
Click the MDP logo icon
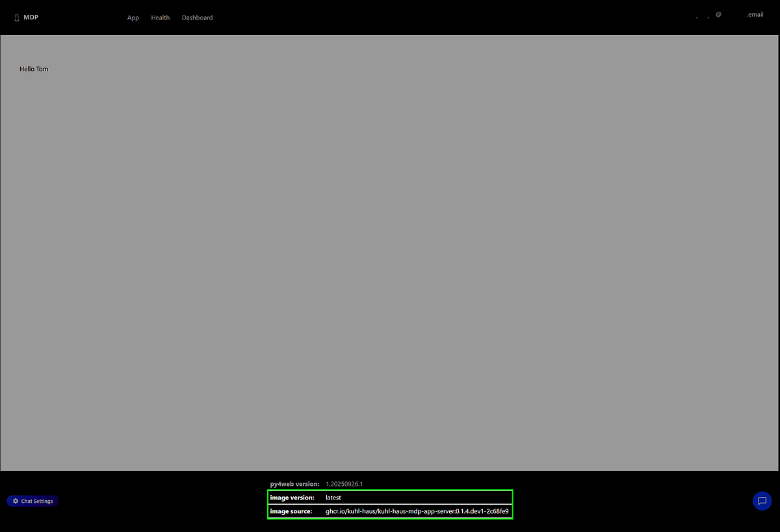(x=17, y=18)
